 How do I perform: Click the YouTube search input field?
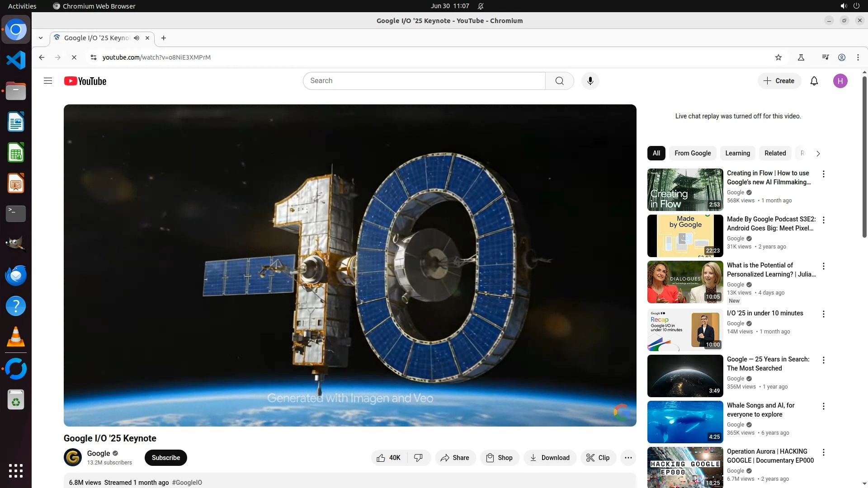424,81
